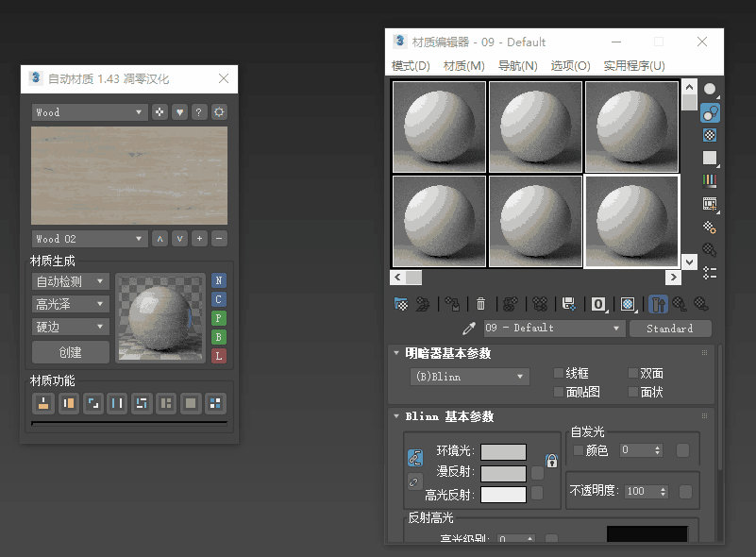Viewport: 756px width, 557px height.
Task: Click the solid grey square 材质功能 icon
Action: [191, 403]
